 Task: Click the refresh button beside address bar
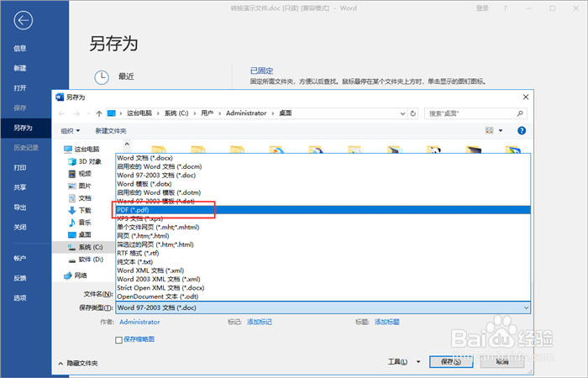tap(413, 113)
